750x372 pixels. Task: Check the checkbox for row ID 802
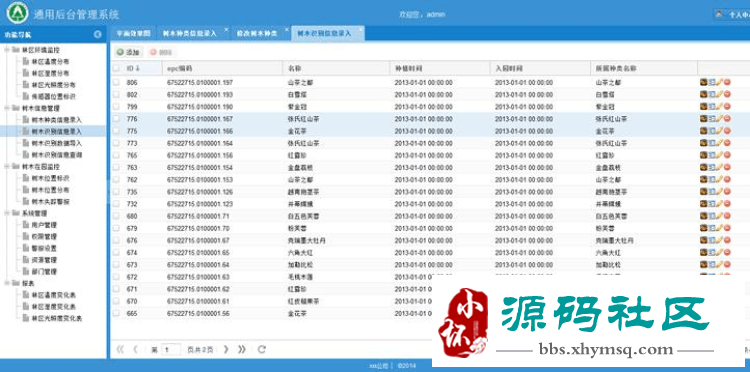click(x=116, y=94)
